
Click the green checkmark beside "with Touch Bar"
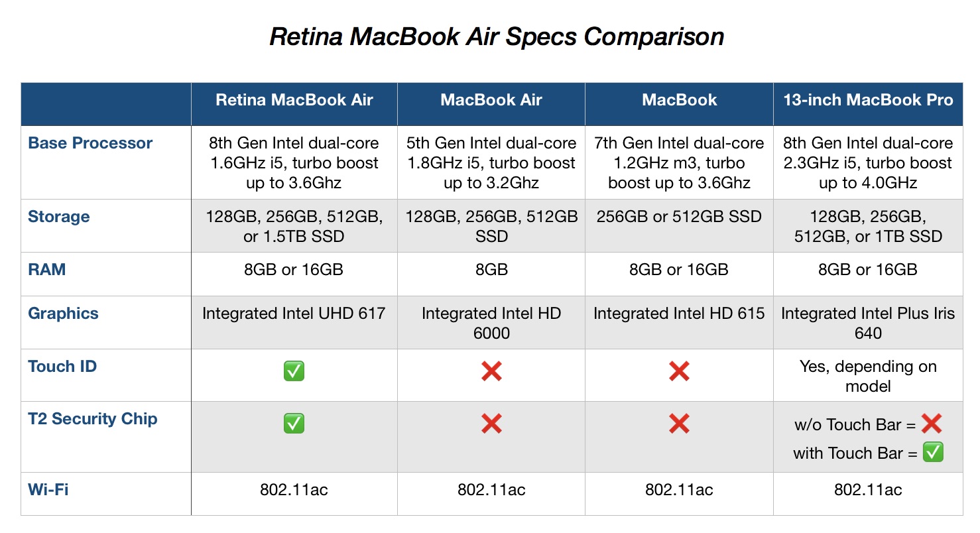coord(933,453)
